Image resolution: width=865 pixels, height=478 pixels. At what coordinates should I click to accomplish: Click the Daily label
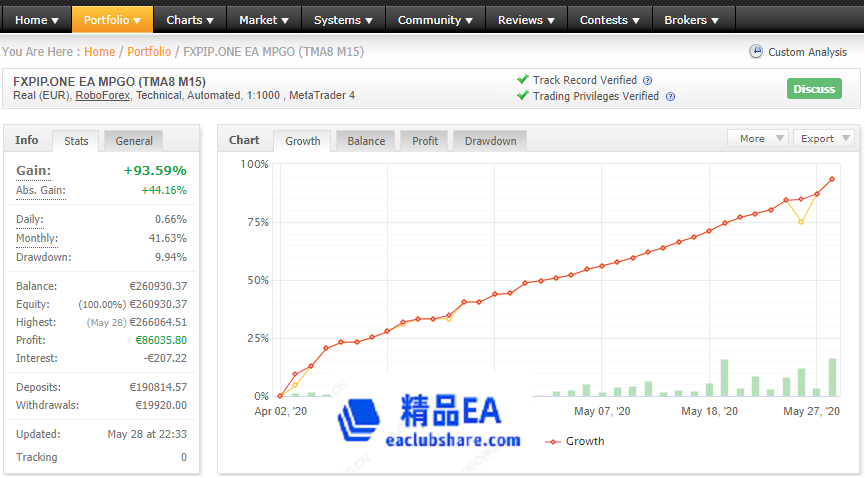(30, 220)
